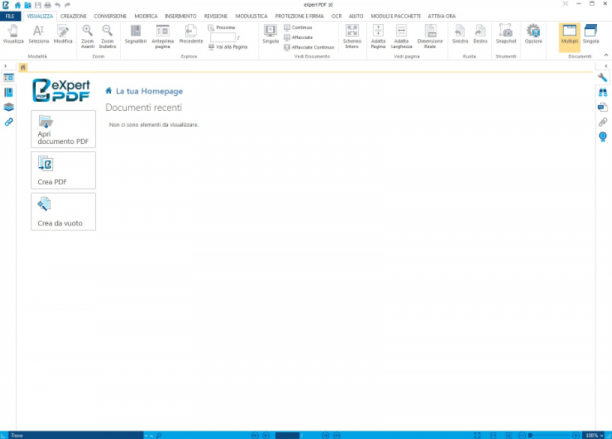Image resolution: width=612 pixels, height=439 pixels.
Task: Rotate page Destra
Action: pos(480,34)
